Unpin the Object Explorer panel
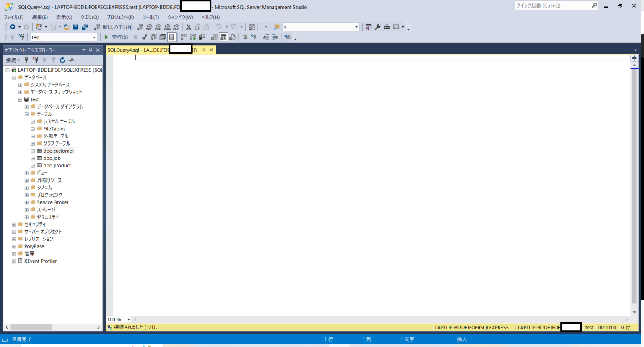 coord(90,50)
